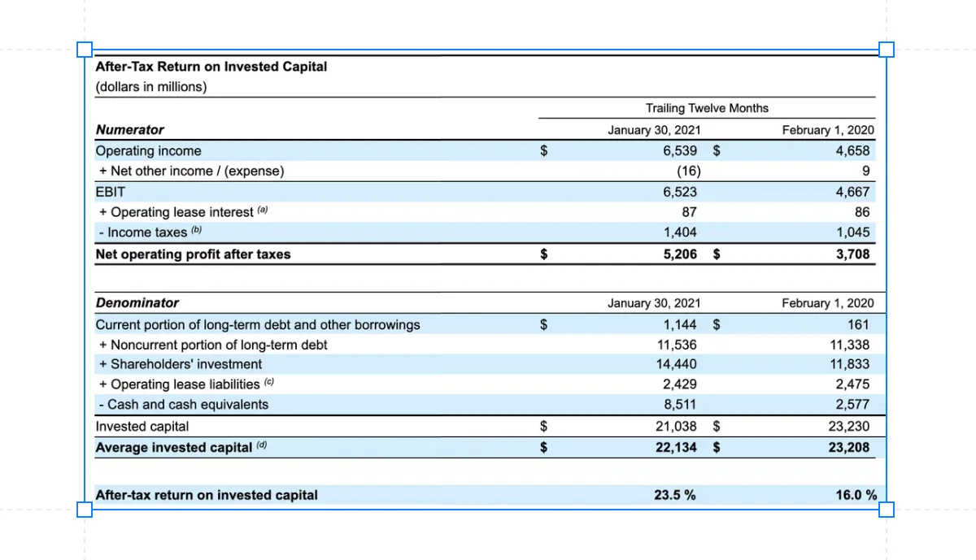This screenshot has height=560, width=976.
Task: Click the 3,708 net operating profit value
Action: [852, 254]
